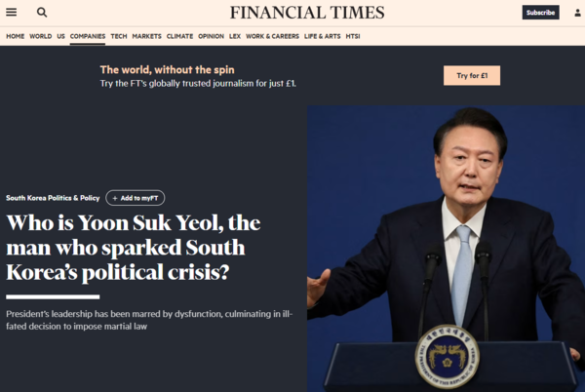
Task: Open WORK & CAREERS section
Action: click(272, 36)
